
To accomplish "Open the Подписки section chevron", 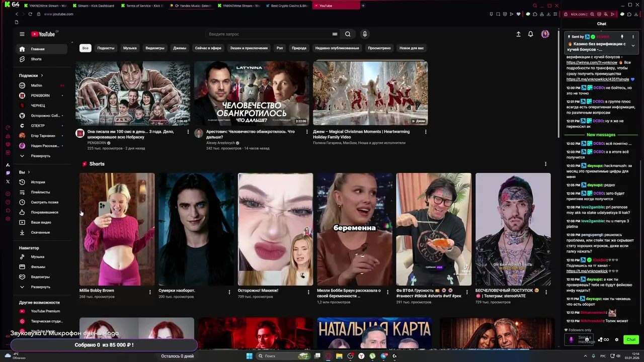I will coord(42,75).
